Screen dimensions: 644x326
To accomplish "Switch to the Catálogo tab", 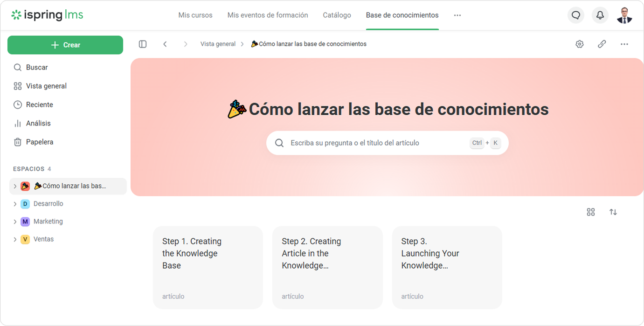I will click(x=337, y=15).
